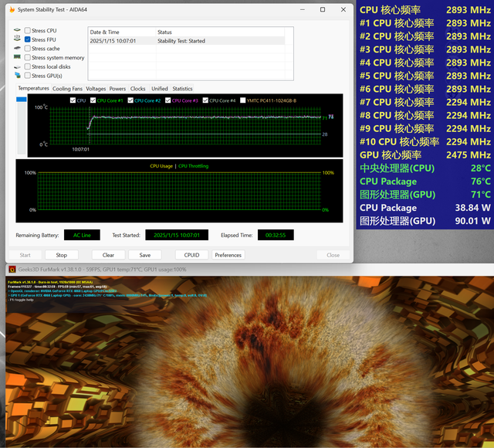This screenshot has width=494, height=448.
Task: Open the Powers tab
Action: [117, 89]
